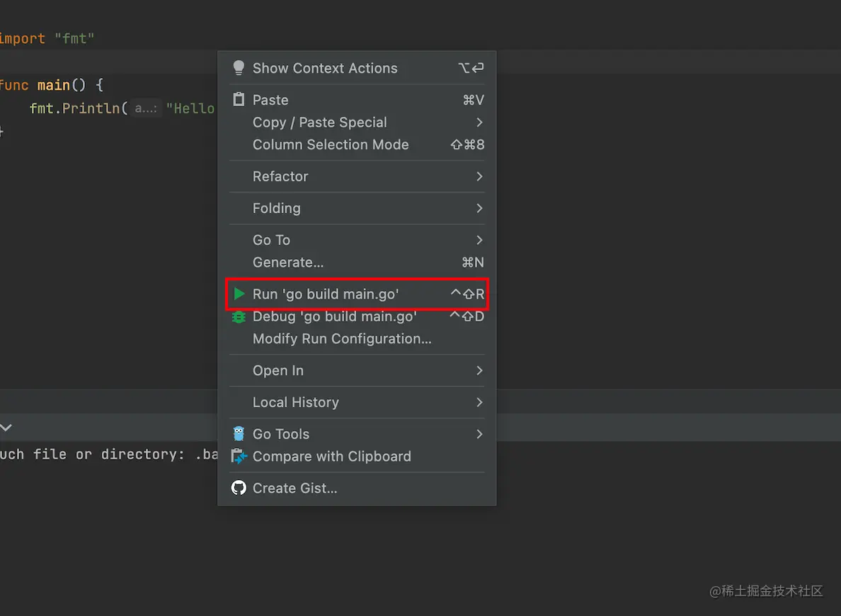
Task: Click the Println parameter hint in editor
Action: (x=146, y=108)
